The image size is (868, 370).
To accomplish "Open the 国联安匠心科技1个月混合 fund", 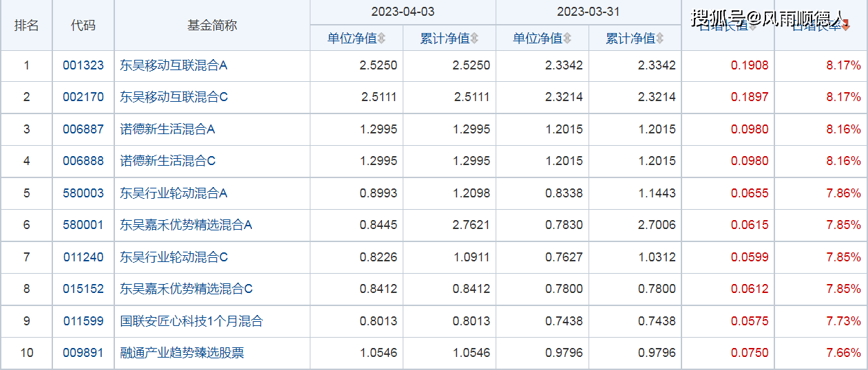I will coord(191,321).
